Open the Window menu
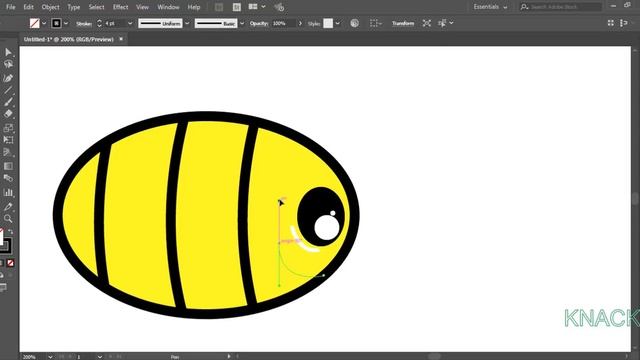 tap(168, 7)
